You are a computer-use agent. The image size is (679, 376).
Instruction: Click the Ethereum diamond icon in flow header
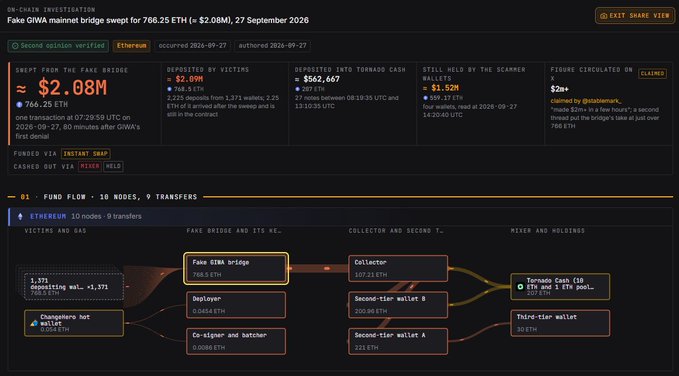coord(20,216)
